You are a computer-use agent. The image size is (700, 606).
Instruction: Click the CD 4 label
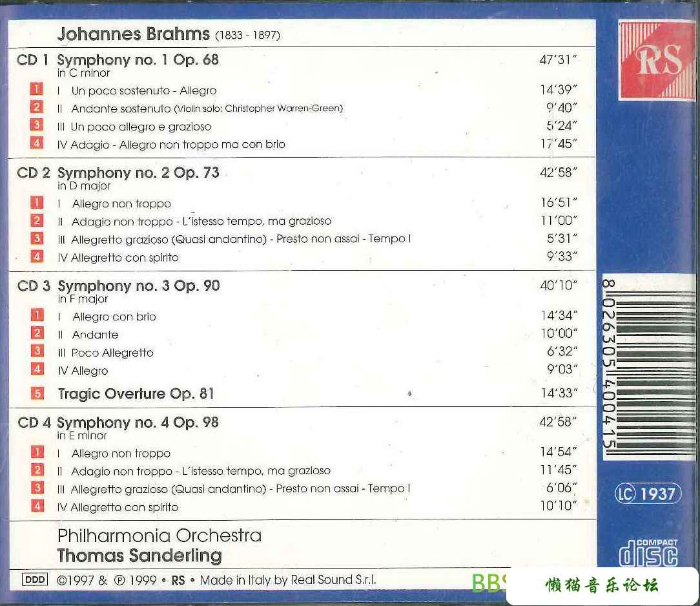(x=34, y=423)
